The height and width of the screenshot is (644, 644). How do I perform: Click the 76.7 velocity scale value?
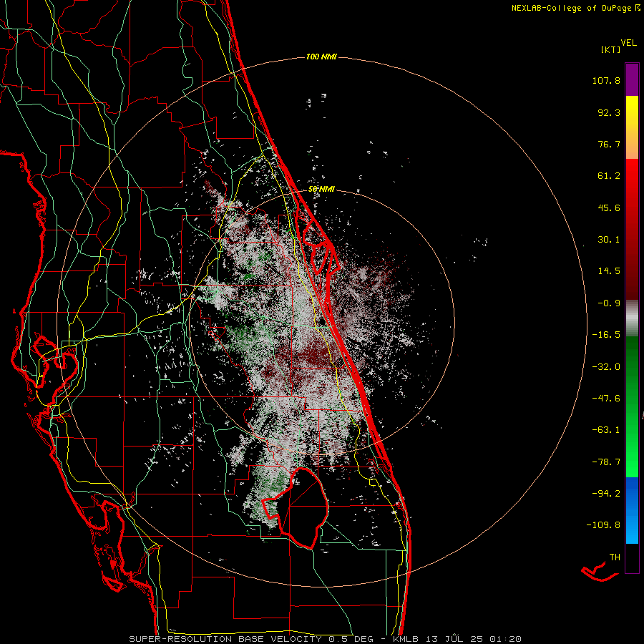(609, 144)
